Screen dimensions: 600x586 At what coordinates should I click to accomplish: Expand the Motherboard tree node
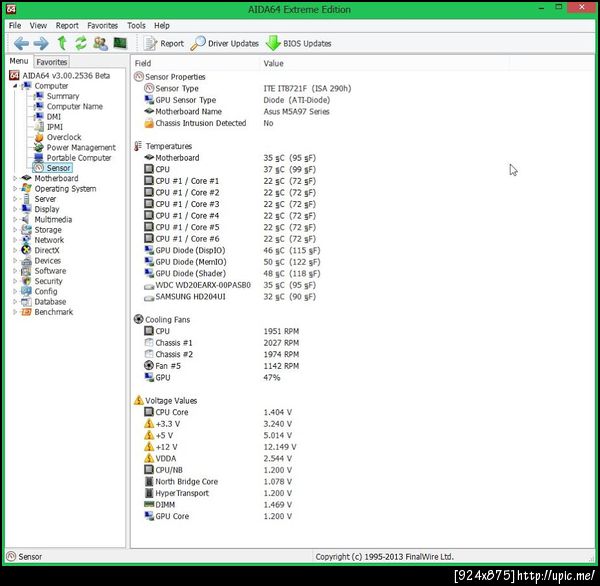tap(15, 178)
